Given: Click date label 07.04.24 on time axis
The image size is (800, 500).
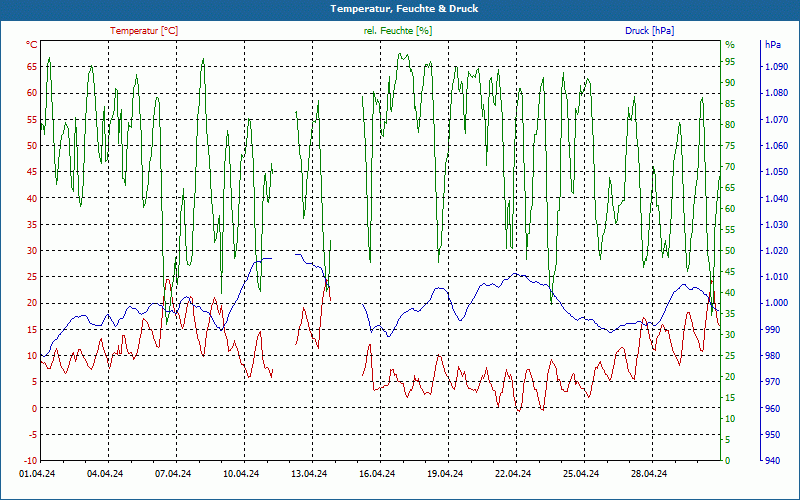Looking at the screenshot, I should click(173, 474).
